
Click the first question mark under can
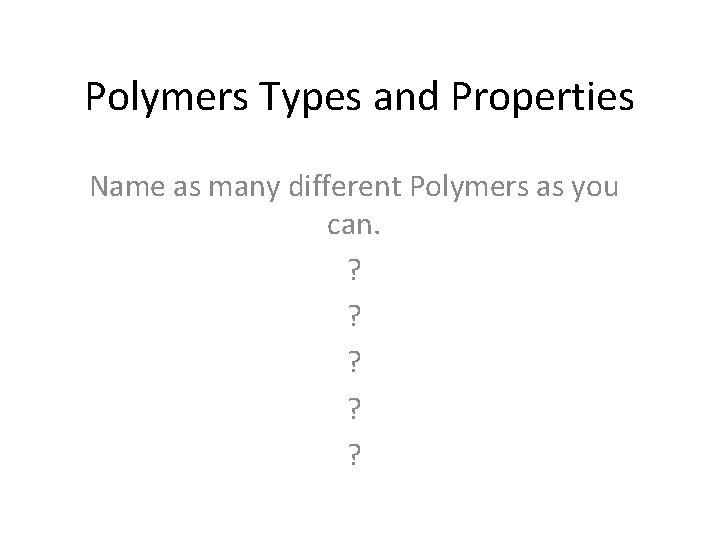[x=354, y=270]
